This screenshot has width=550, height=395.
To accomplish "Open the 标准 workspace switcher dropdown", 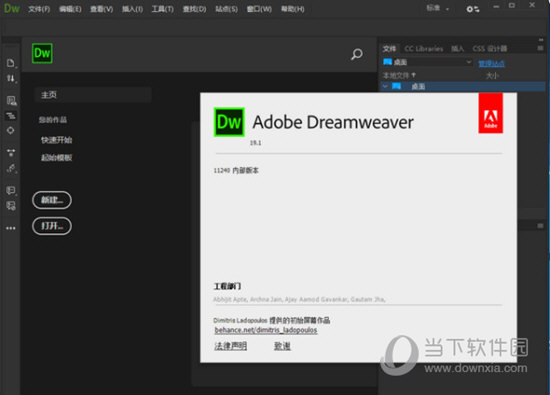I will pyautogui.click(x=437, y=8).
